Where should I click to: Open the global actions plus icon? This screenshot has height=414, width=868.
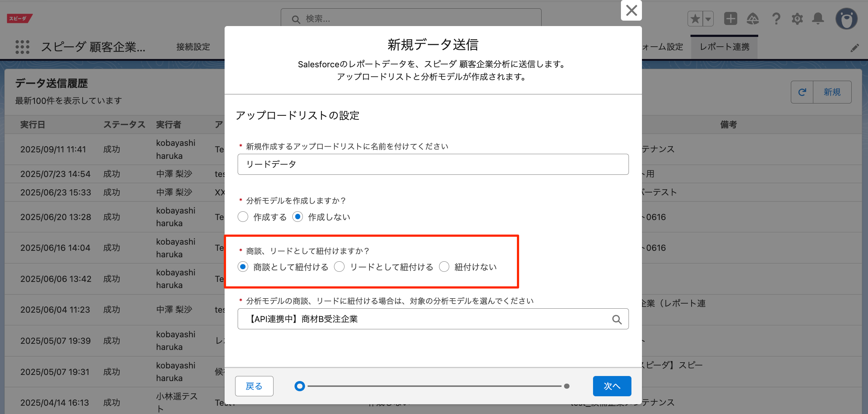(x=730, y=19)
